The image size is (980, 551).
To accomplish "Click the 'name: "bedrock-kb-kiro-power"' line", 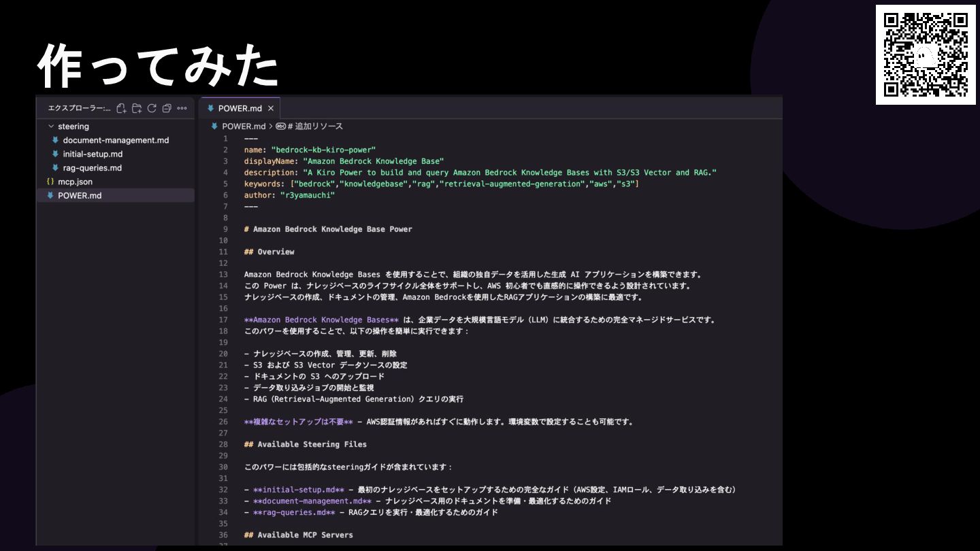I will pyautogui.click(x=310, y=150).
